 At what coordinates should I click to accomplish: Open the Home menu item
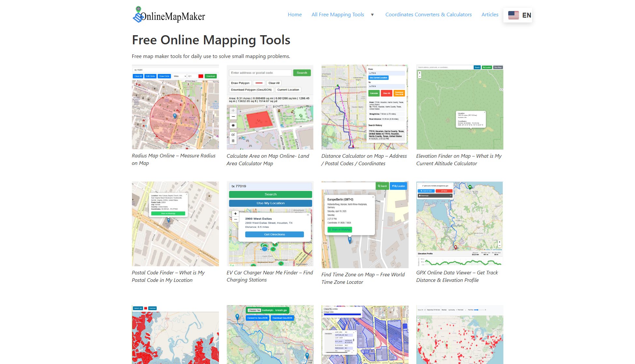coord(295,15)
